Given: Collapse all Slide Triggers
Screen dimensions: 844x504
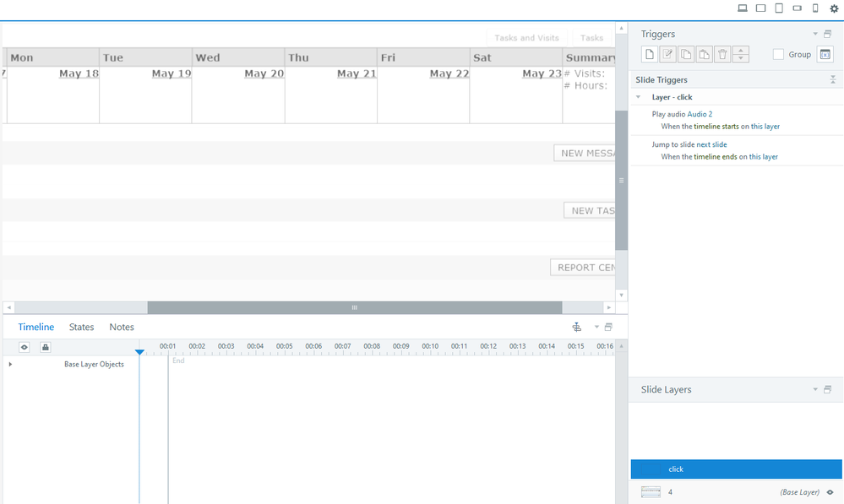Looking at the screenshot, I should pyautogui.click(x=833, y=79).
